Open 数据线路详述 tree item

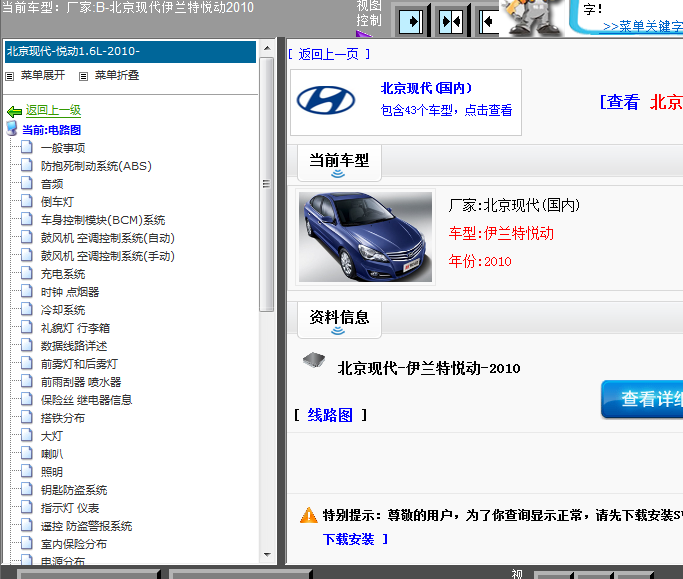click(74, 346)
